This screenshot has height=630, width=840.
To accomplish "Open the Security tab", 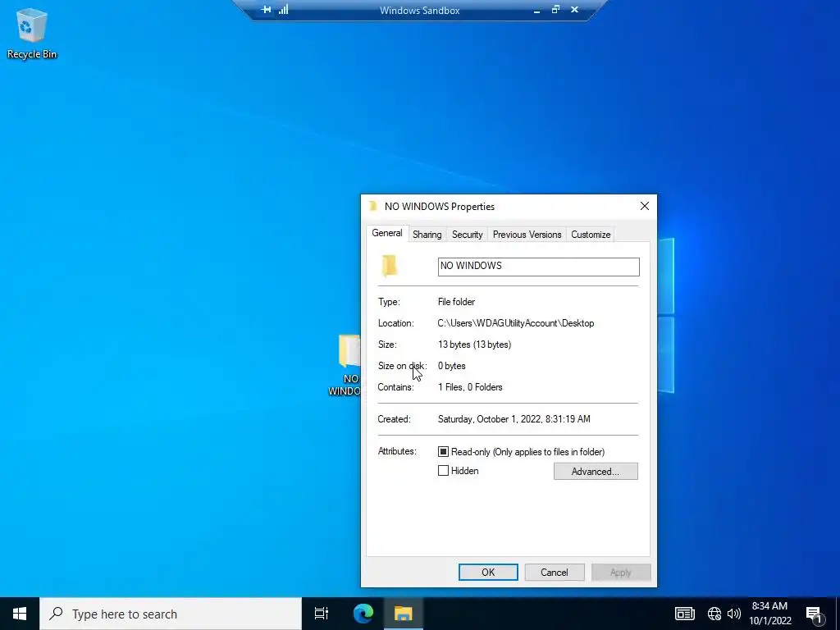I will (x=467, y=235).
